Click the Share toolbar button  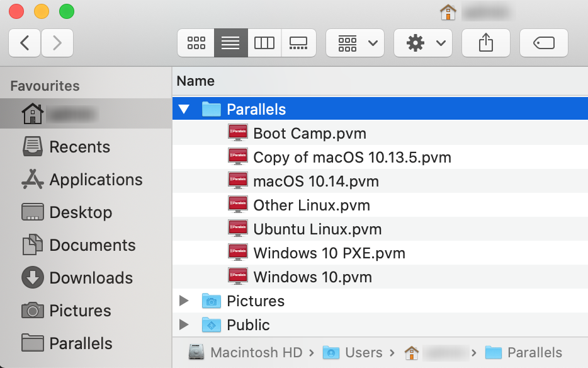(485, 43)
